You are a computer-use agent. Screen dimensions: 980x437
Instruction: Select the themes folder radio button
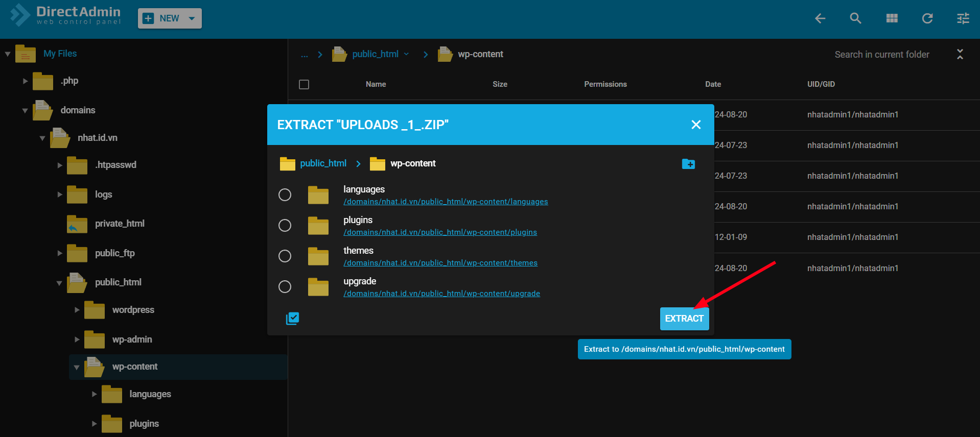285,256
